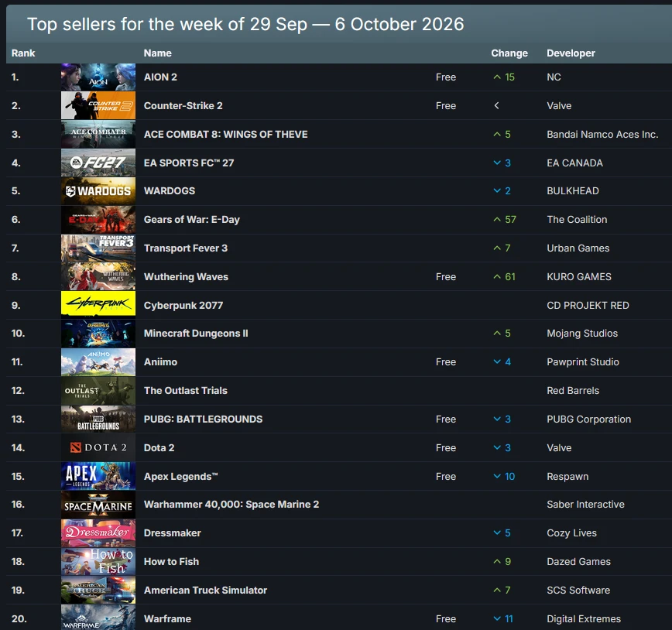672x630 pixels.
Task: Select the ACE COMBAT 8 thumbnail
Action: (x=98, y=134)
